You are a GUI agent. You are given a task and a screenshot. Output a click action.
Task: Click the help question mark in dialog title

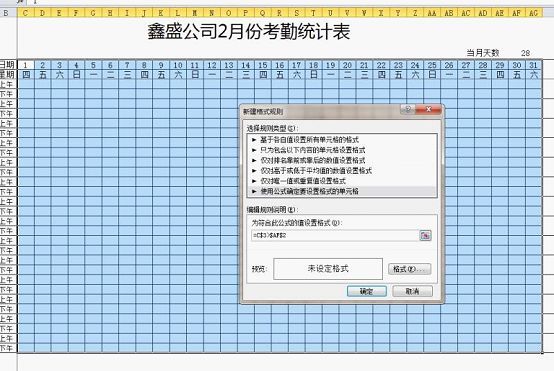pos(408,109)
